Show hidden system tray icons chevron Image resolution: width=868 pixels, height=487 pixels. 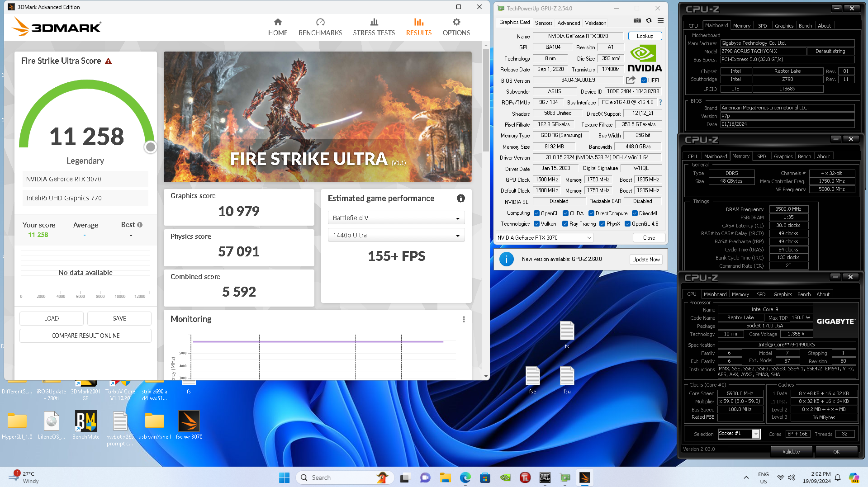(746, 478)
